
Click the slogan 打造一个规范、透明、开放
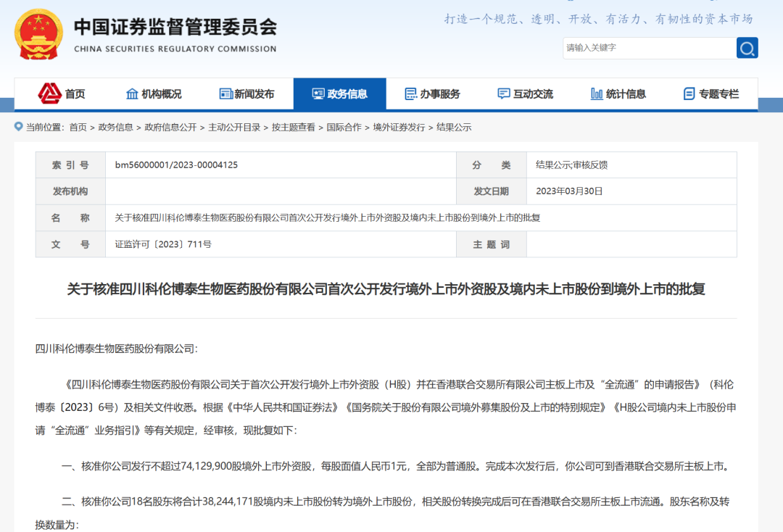tap(598, 19)
